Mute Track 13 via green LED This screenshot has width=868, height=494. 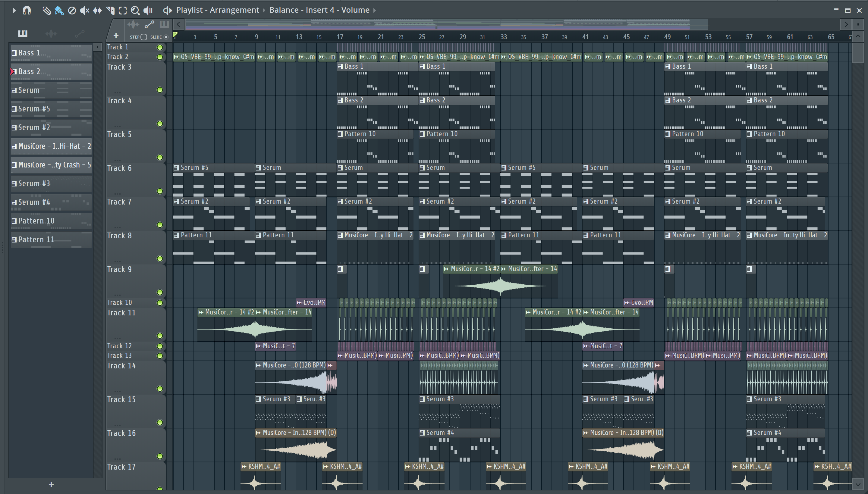pos(159,355)
